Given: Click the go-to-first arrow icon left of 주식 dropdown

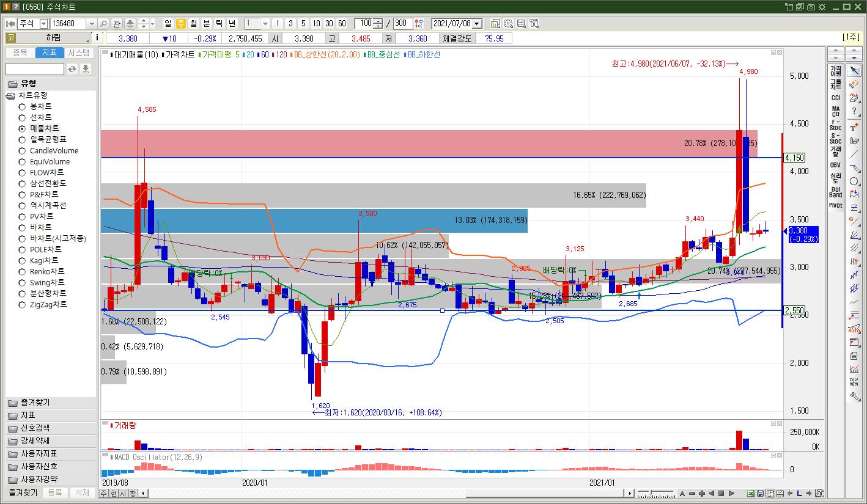Looking at the screenshot, I should [x=10, y=24].
